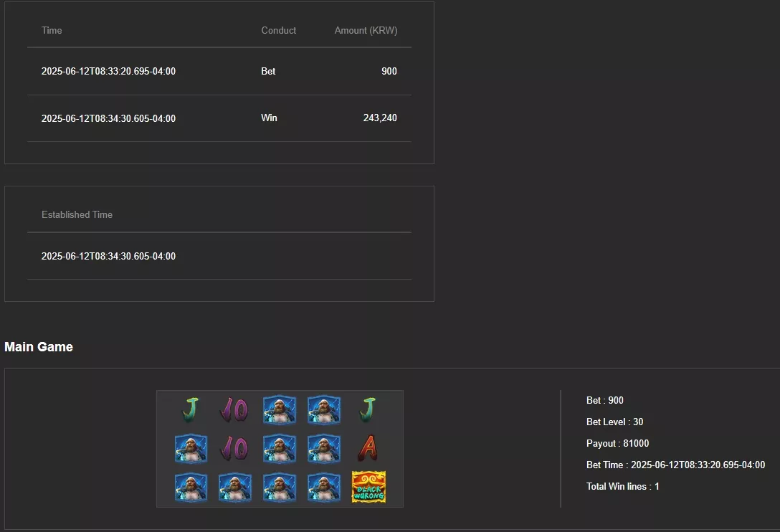Select the Win row timestamp in the transactions table
The image size is (780, 532).
pyautogui.click(x=108, y=118)
